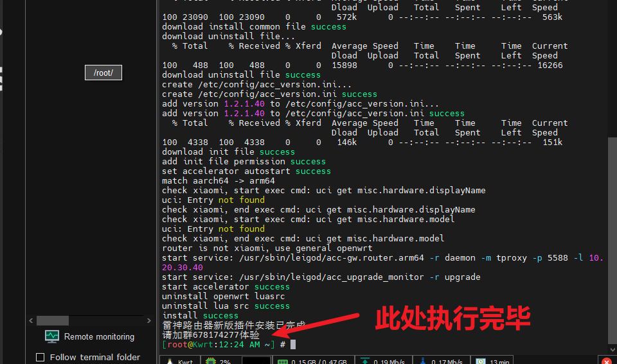Click the CPU chip icon in status bar

210,362
